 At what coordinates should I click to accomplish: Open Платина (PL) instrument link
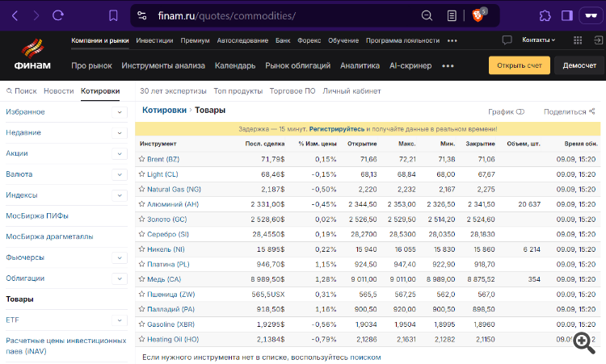coord(168,265)
